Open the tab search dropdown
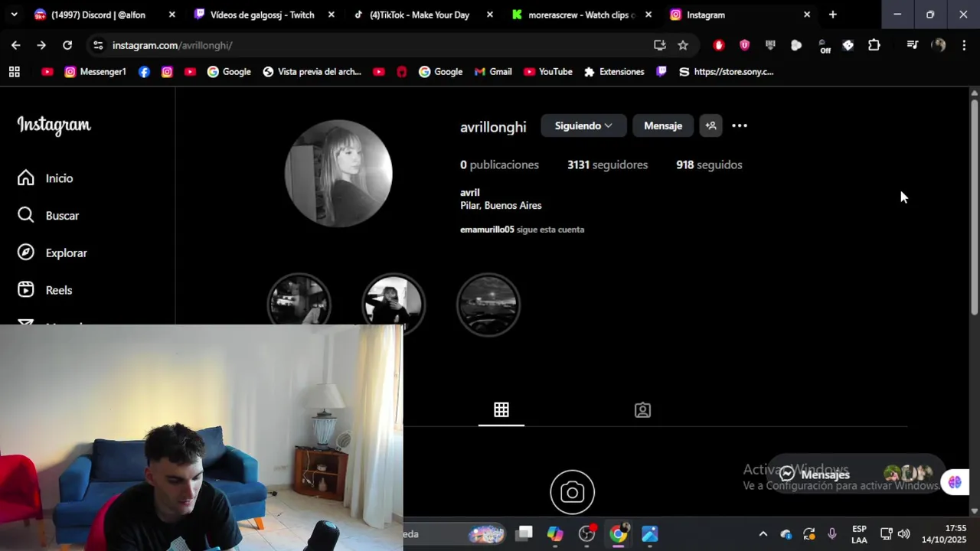 [x=14, y=15]
